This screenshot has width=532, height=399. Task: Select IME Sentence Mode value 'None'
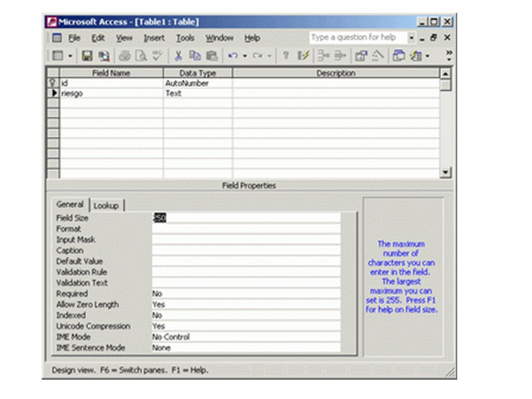(x=246, y=348)
